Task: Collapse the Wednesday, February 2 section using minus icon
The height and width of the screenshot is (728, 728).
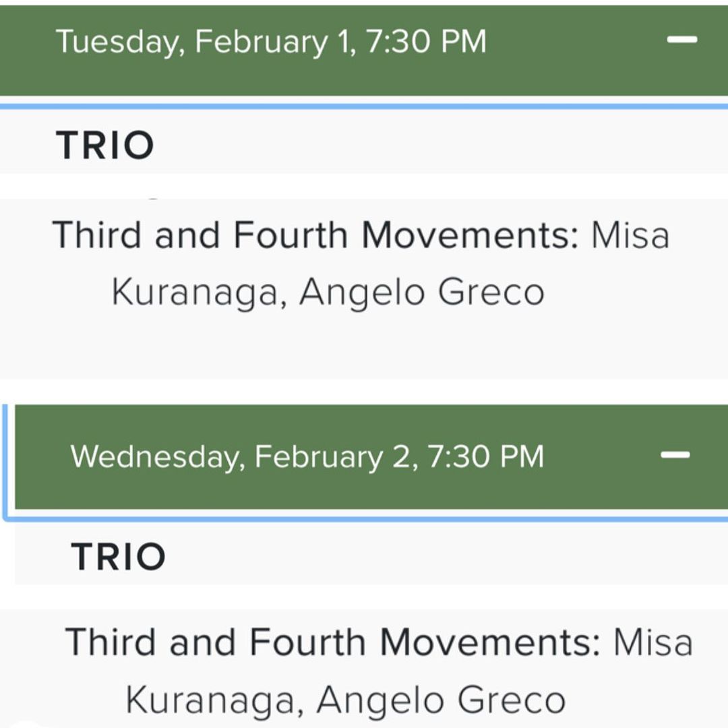Action: 675,455
